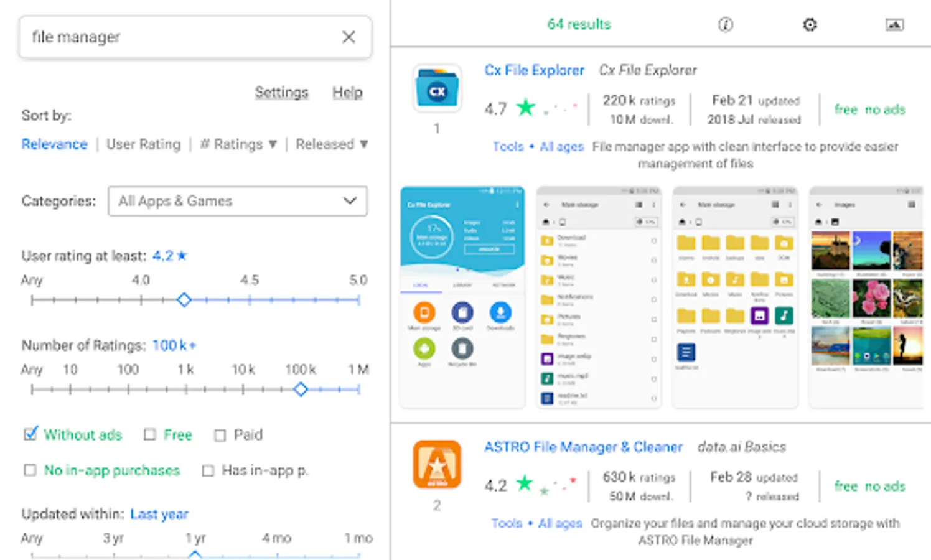Screen dimensions: 931x560
Task: Sort results by User Rating
Action: pos(143,144)
